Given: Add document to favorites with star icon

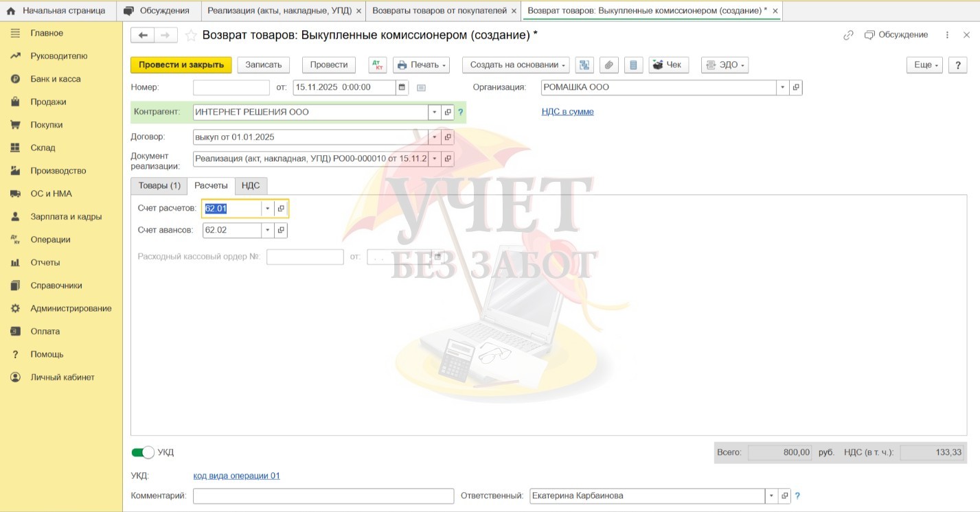Looking at the screenshot, I should click(x=191, y=36).
